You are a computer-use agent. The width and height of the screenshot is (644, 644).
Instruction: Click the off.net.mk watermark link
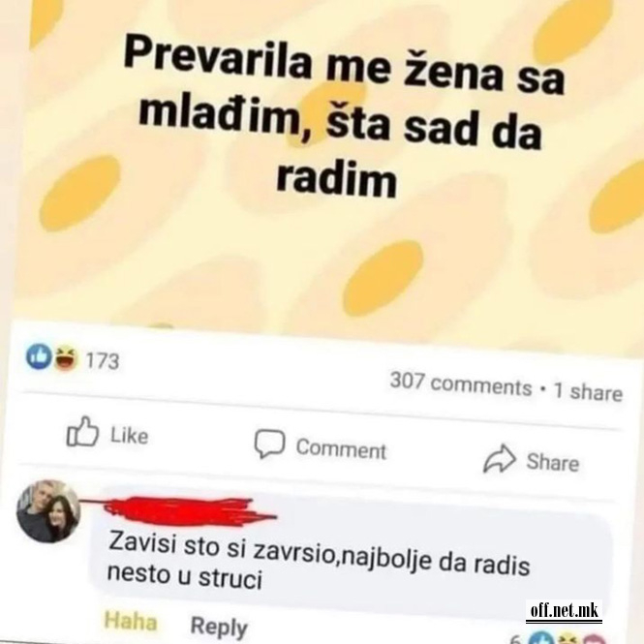point(564,611)
